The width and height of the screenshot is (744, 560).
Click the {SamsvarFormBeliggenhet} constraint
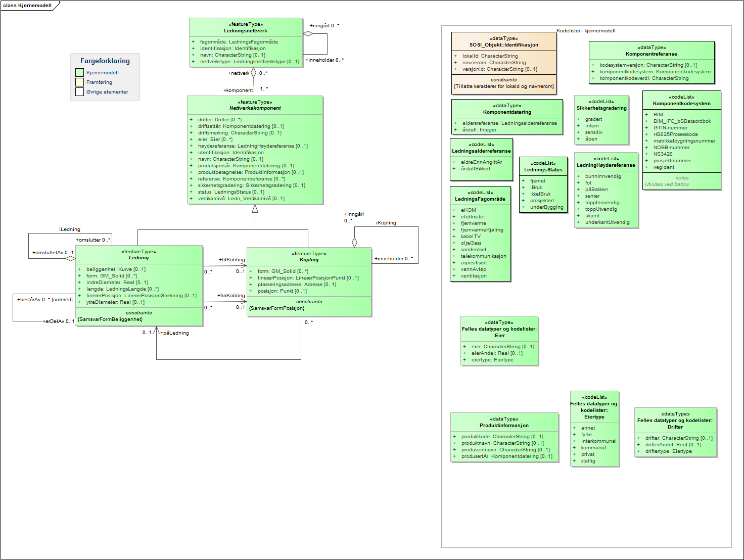tap(110, 319)
